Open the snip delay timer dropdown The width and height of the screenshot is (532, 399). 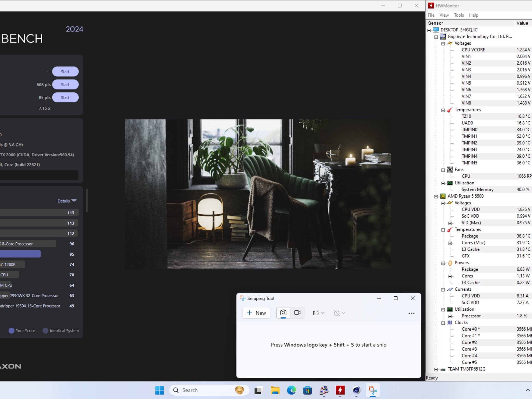click(339, 313)
